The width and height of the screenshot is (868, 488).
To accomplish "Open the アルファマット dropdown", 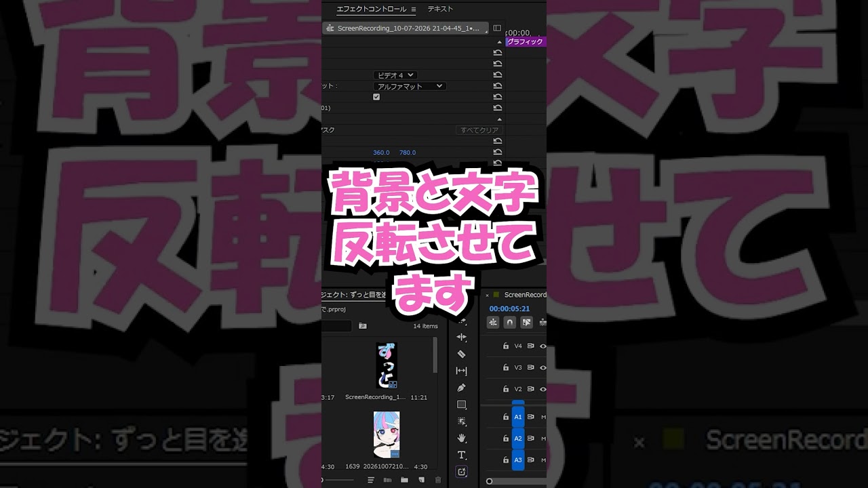I will point(409,86).
